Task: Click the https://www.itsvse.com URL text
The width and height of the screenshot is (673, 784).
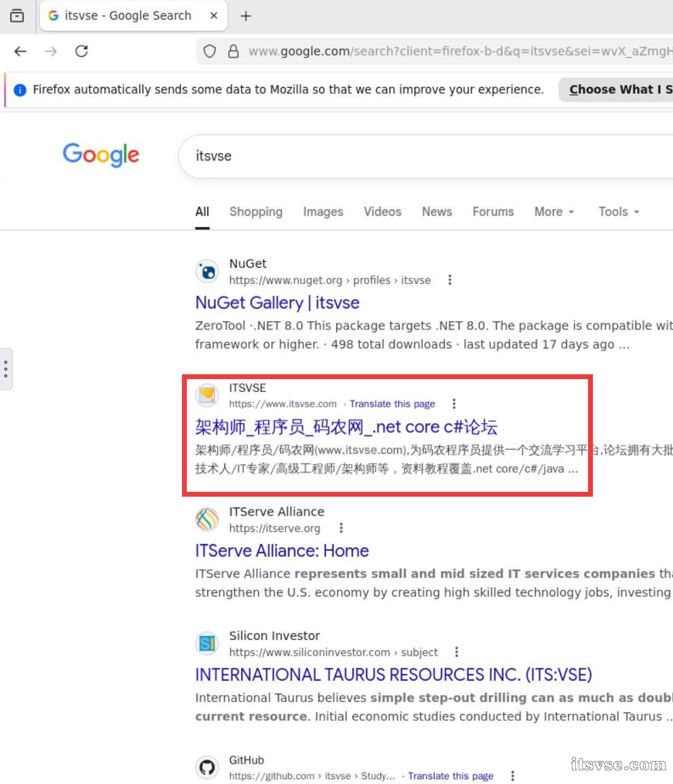Action: click(x=283, y=404)
